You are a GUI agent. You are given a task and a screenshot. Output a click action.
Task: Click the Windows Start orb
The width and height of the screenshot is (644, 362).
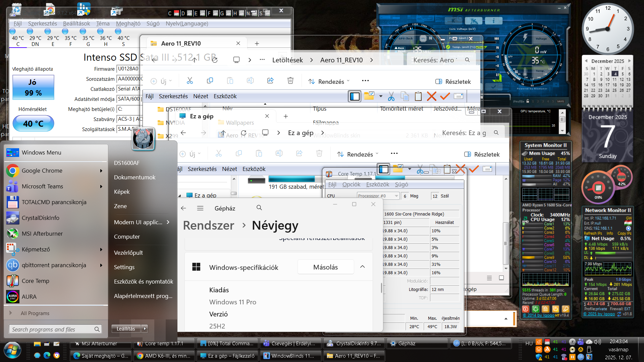[x=12, y=351]
